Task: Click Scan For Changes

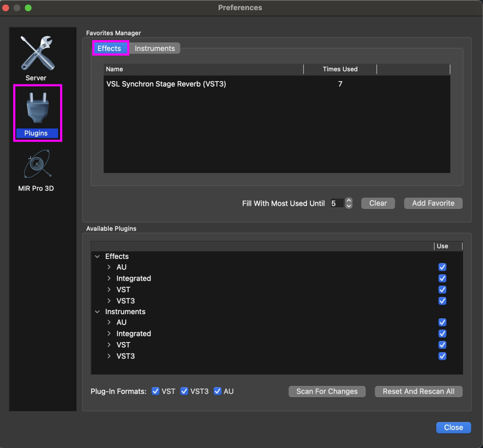Action: click(x=327, y=392)
